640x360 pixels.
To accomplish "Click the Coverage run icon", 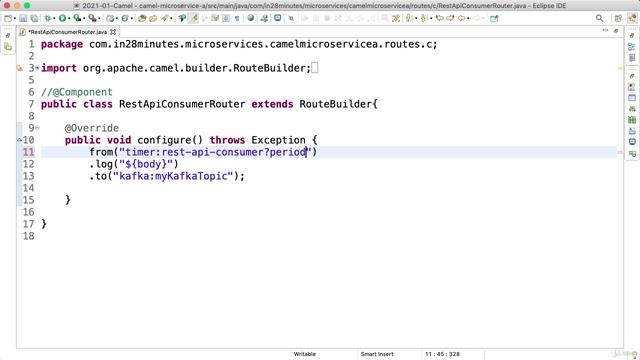I will [x=76, y=18].
